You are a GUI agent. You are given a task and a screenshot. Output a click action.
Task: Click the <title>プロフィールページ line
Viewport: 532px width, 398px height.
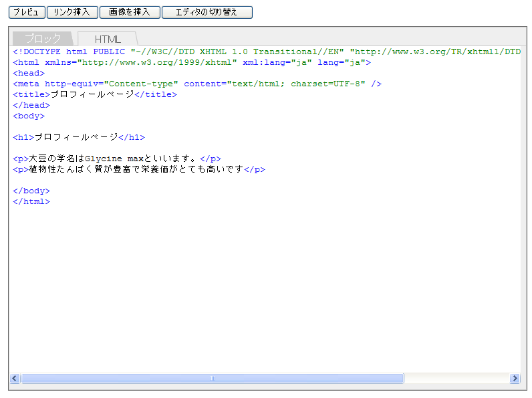[x=95, y=94]
